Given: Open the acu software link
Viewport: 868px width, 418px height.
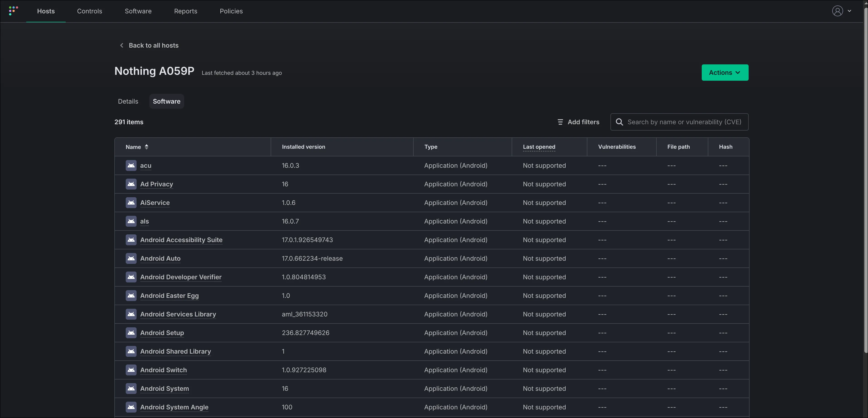Looking at the screenshot, I should pos(146,165).
